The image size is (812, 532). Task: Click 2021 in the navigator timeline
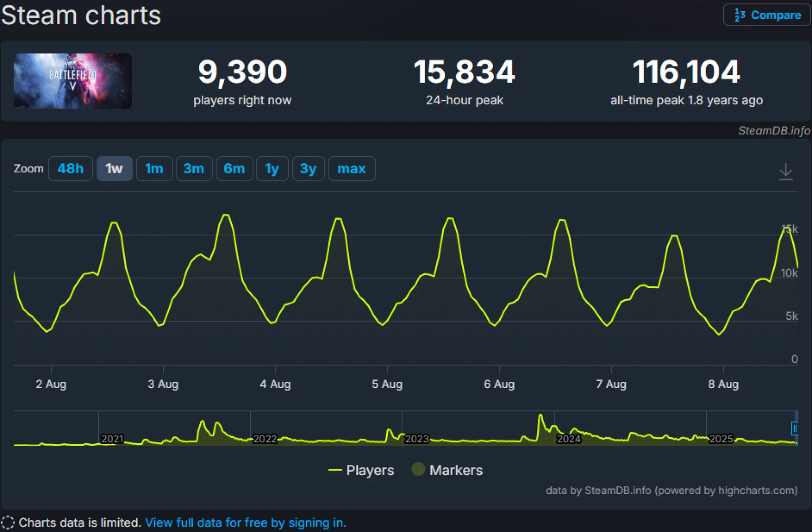112,439
